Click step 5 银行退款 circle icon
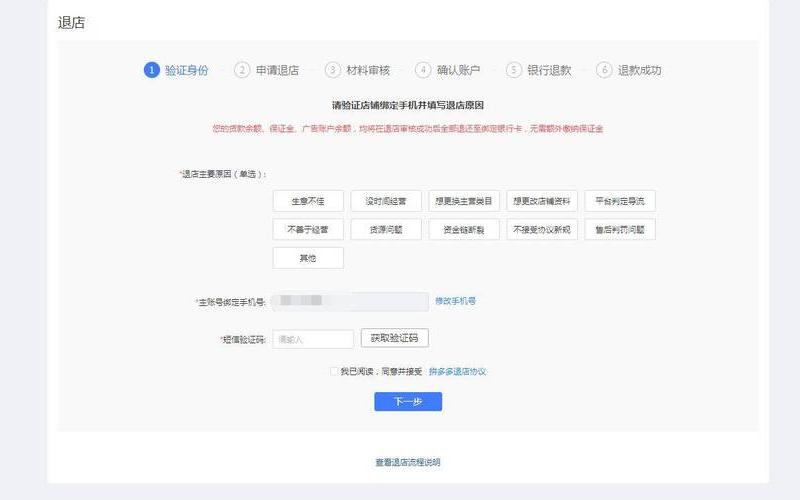The height and width of the screenshot is (500, 800). coord(514,70)
